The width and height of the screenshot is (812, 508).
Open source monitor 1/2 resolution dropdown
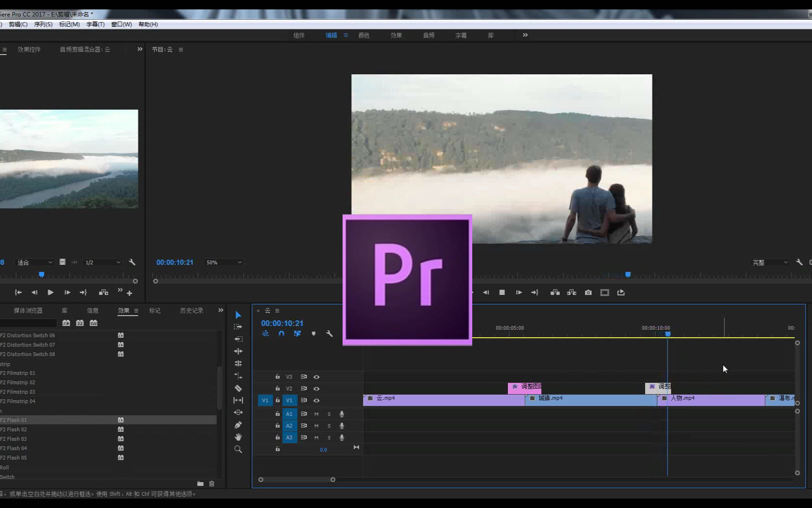tap(102, 262)
